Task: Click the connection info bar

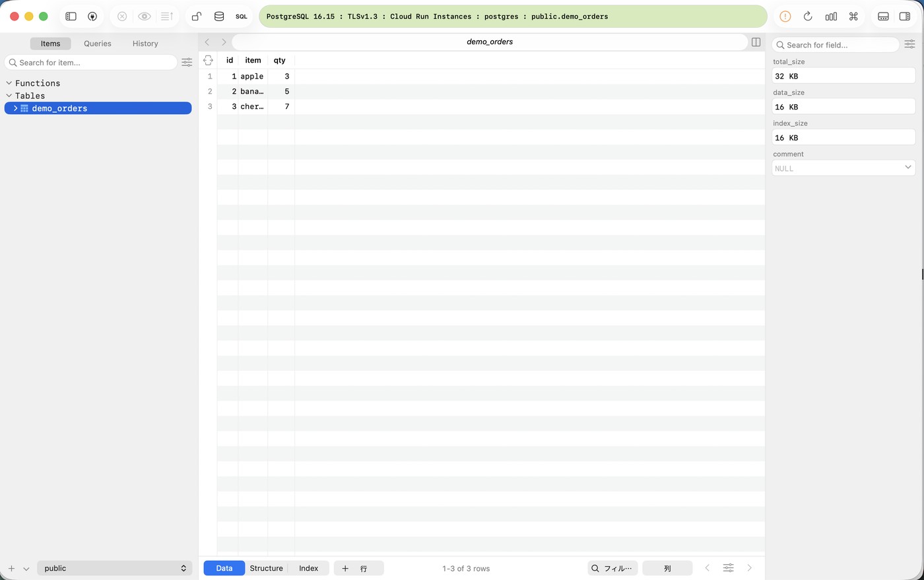Action: 513,16
